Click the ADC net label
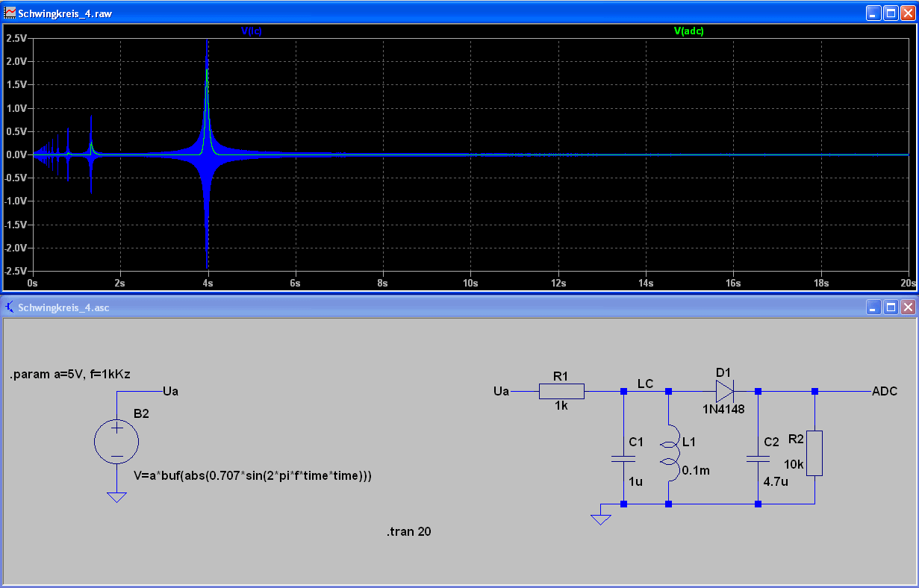 click(x=885, y=391)
